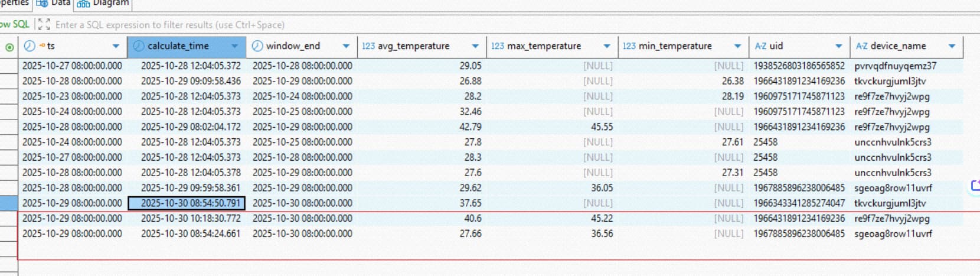Select cell with calculate_time 2025-10-30 10:18:30.772
980x276 pixels.
click(190, 219)
